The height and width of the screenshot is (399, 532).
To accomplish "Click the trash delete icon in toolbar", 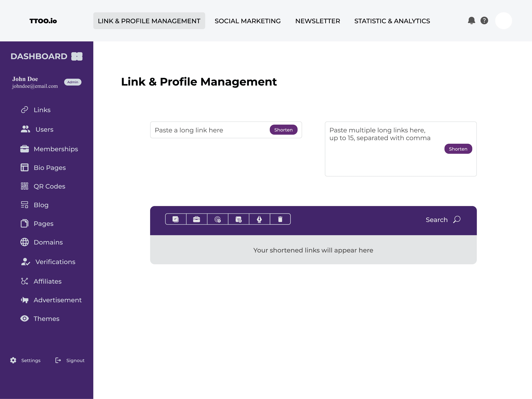I will click(x=280, y=219).
